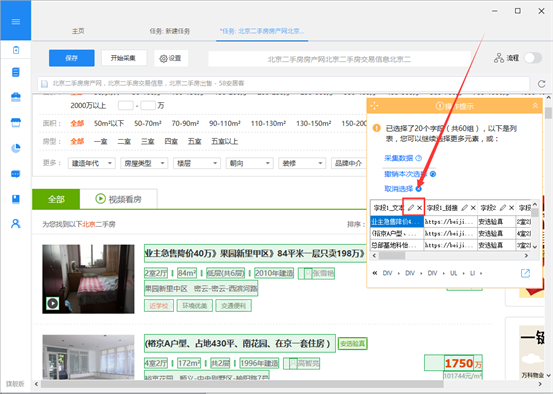The image size is (553, 394).
Task: Open the 房屋类型 dropdown
Action: 144,163
